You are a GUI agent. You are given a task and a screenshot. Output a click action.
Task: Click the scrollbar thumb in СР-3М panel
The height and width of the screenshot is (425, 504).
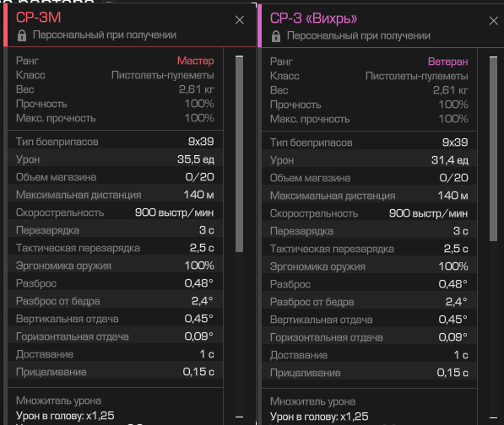pos(239,153)
